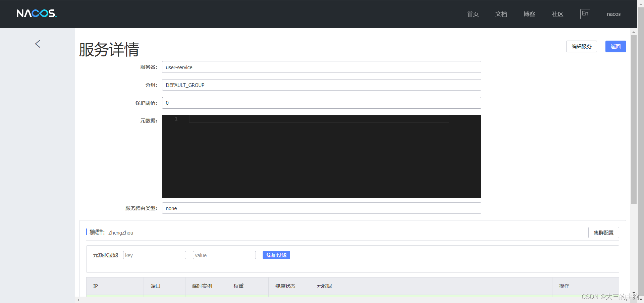
Task: Click the 服务详情 page title
Action: coord(109,50)
